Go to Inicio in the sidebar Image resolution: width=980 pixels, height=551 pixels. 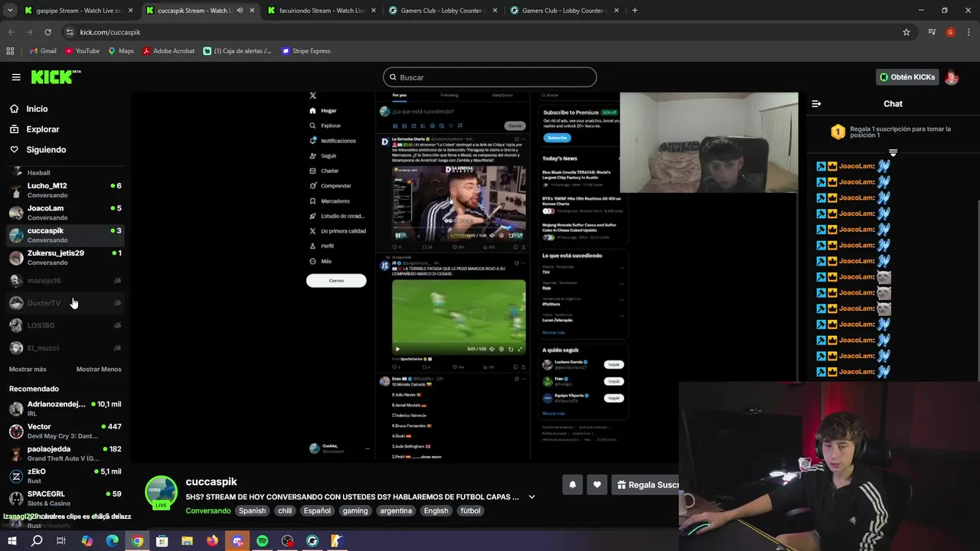37,109
